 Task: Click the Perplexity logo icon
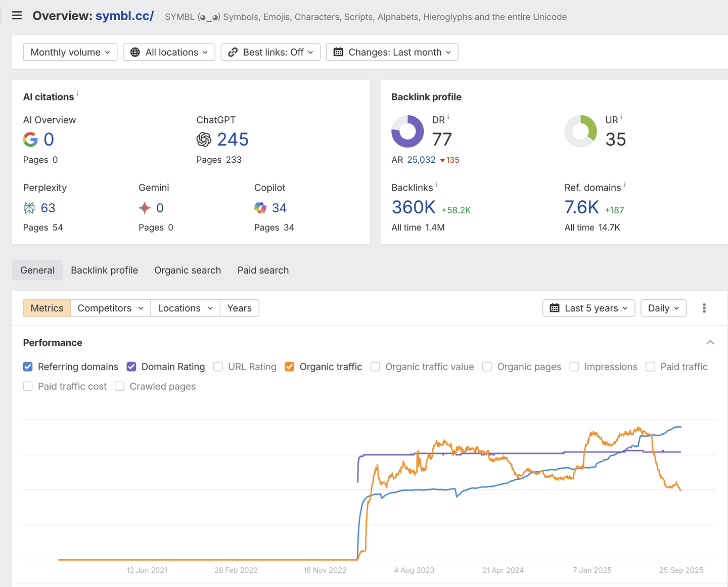click(x=29, y=208)
